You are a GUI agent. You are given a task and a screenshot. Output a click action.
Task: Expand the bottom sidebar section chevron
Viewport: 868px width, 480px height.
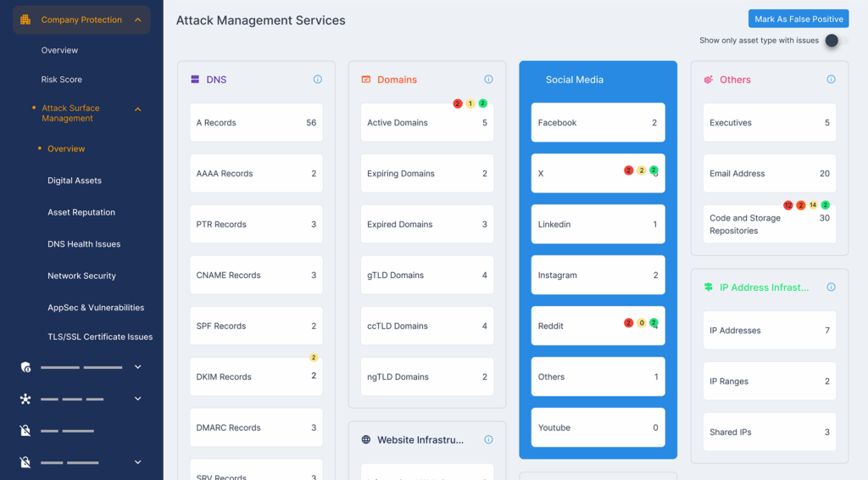pos(138,461)
